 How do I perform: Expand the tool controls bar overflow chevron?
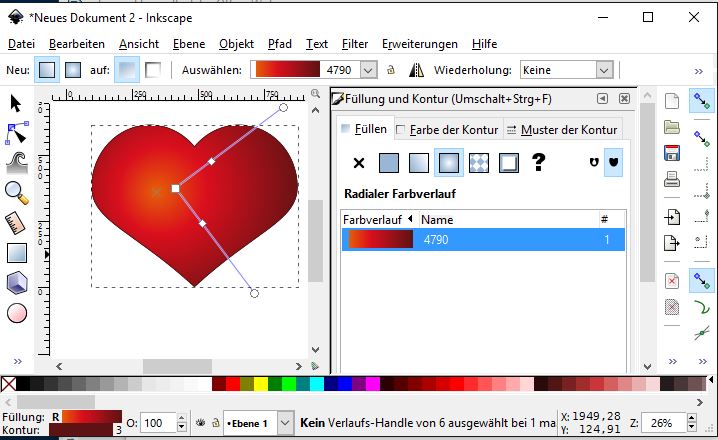(x=698, y=71)
